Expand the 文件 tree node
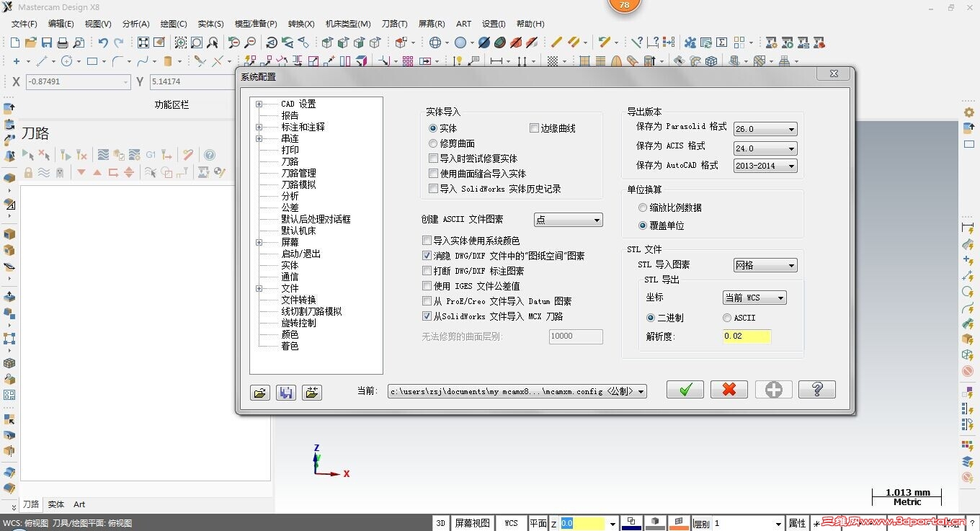980x531 pixels. (x=259, y=288)
